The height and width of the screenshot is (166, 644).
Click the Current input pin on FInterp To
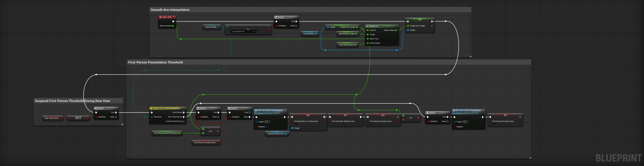tap(368, 30)
